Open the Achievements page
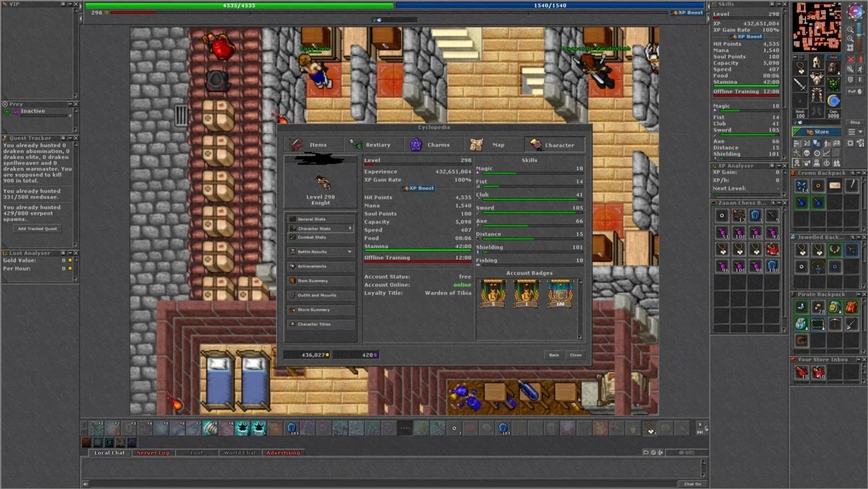Image resolution: width=868 pixels, height=489 pixels. [321, 266]
